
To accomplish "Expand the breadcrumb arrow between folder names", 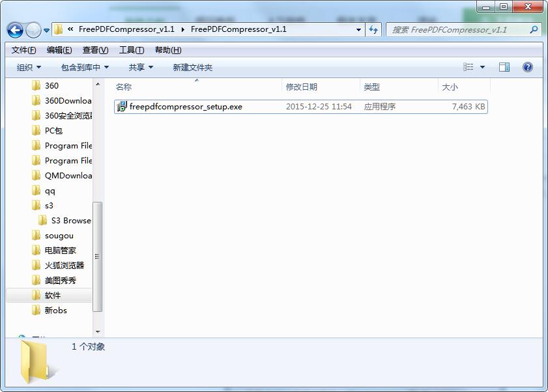I will click(x=183, y=30).
